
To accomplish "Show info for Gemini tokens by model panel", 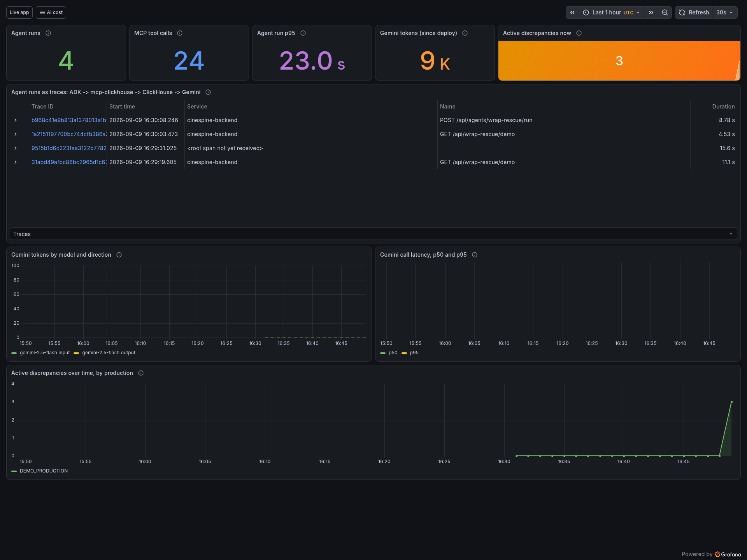I will (119, 255).
